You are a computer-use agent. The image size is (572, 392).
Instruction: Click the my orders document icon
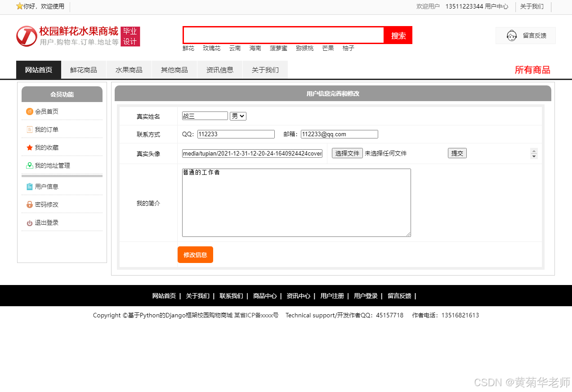coord(30,129)
